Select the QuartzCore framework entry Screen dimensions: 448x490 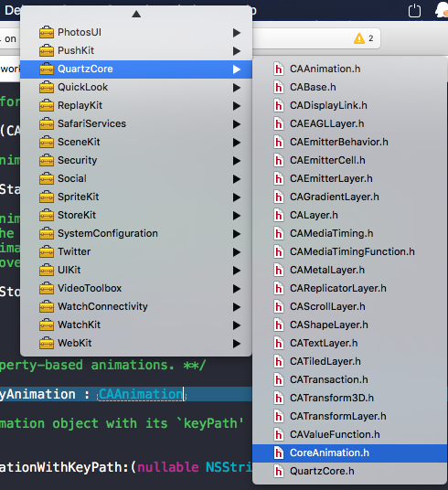coord(136,69)
